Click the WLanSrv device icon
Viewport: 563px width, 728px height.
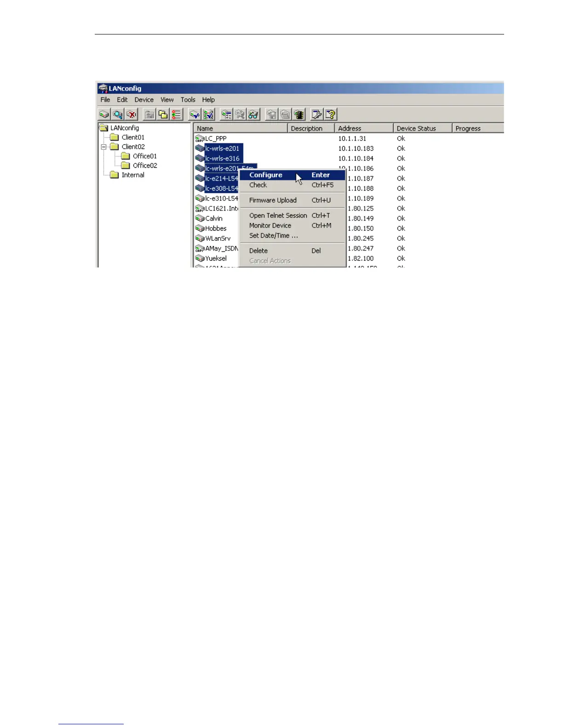(x=200, y=239)
